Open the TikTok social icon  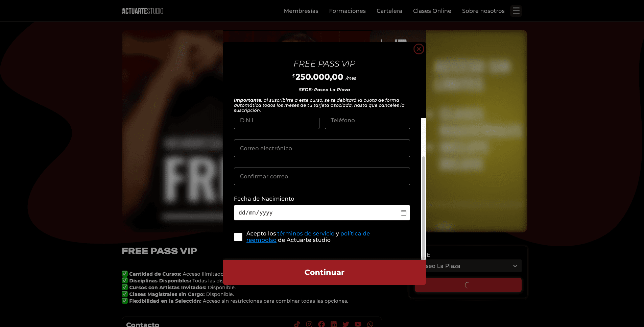pyautogui.click(x=297, y=324)
